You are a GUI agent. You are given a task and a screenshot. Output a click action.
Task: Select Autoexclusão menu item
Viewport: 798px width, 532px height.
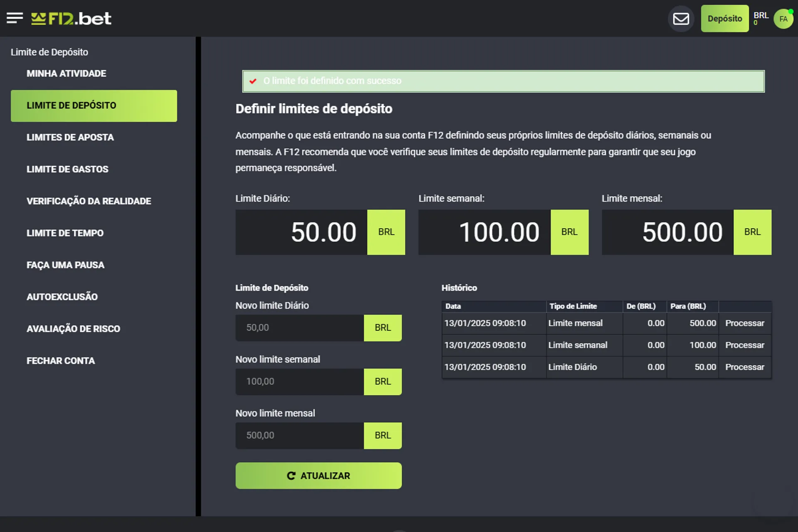point(62,297)
